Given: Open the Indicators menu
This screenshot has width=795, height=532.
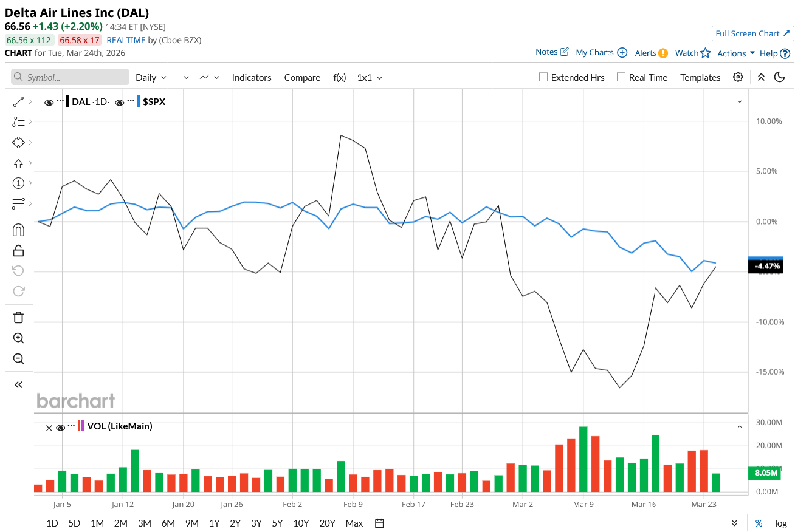Looking at the screenshot, I should click(x=252, y=77).
